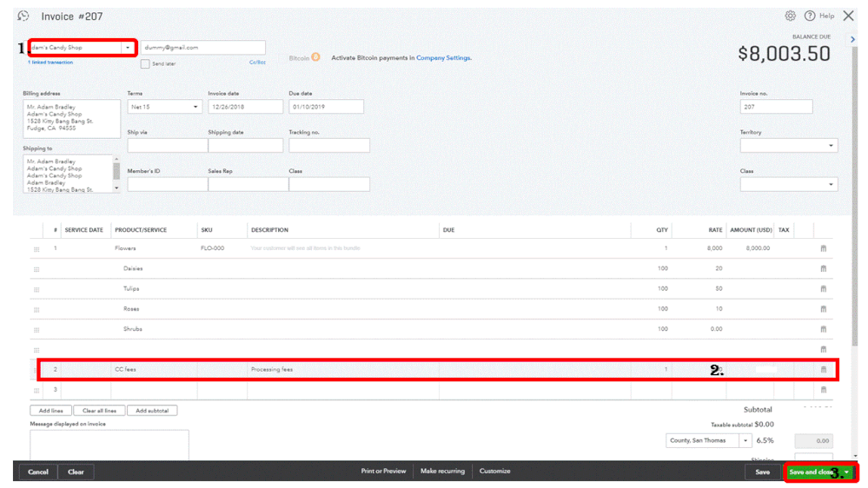Image resolution: width=868 pixels, height=488 pixels.
Task: Click the Sales Rep field
Action: pyautogui.click(x=248, y=184)
